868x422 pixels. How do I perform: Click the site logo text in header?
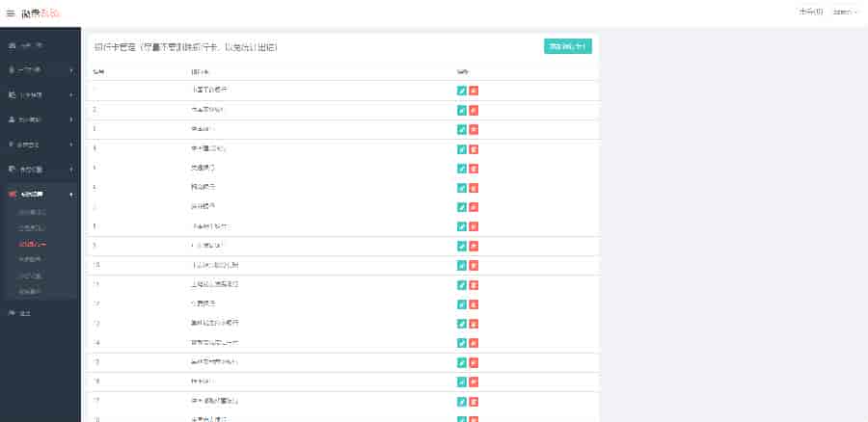[41, 13]
